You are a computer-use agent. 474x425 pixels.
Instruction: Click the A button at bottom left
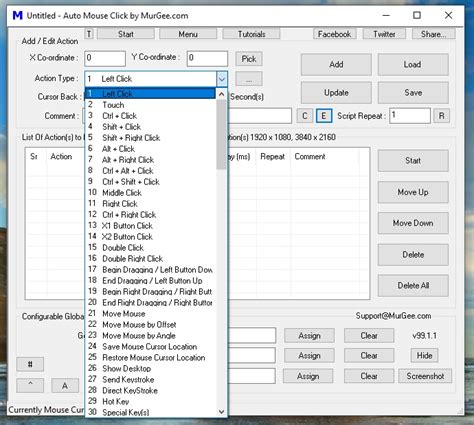click(x=65, y=386)
